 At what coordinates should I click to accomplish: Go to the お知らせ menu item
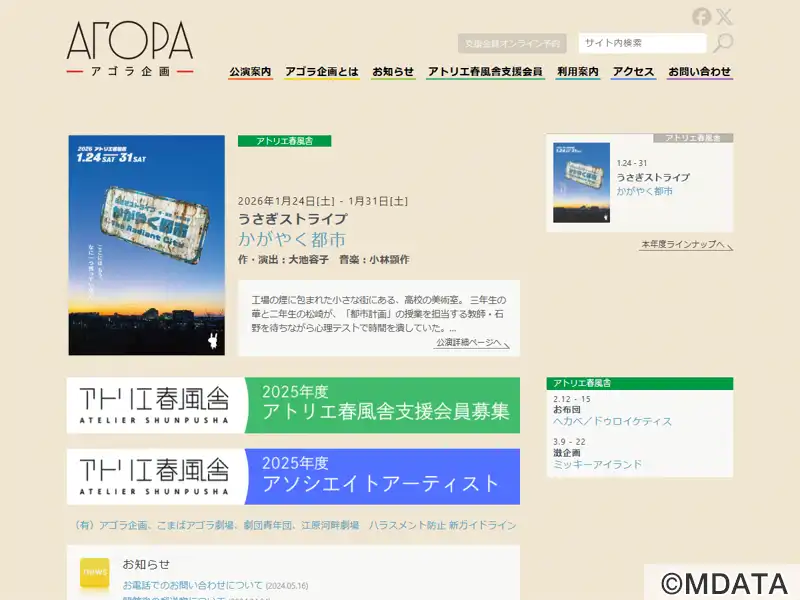pos(393,72)
